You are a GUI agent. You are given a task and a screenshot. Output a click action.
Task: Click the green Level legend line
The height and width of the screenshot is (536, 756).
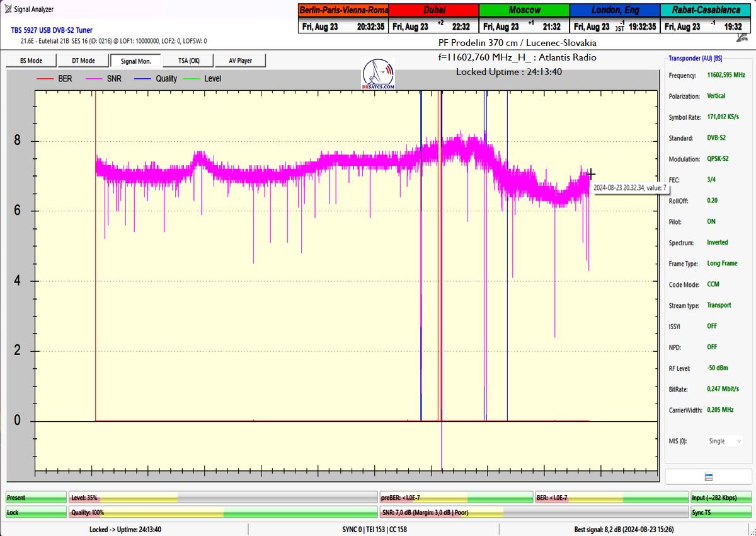click(x=192, y=79)
